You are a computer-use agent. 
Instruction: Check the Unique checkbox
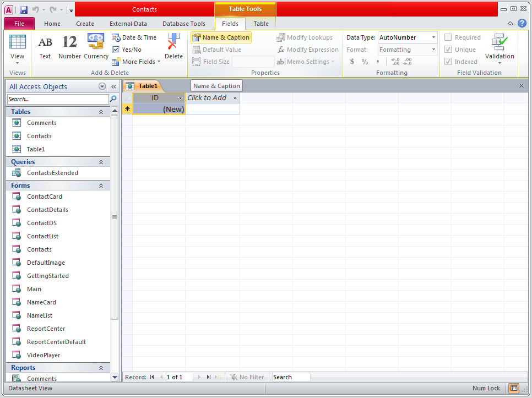pyautogui.click(x=448, y=49)
